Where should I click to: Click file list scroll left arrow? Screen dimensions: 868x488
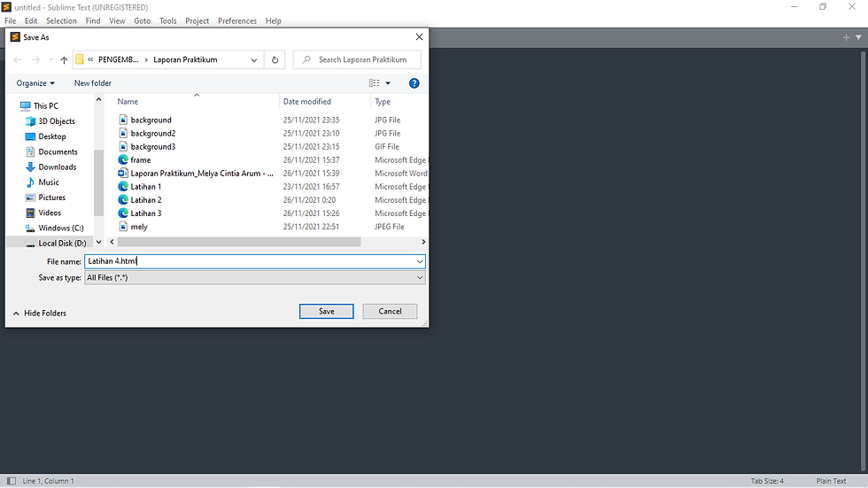pos(112,242)
